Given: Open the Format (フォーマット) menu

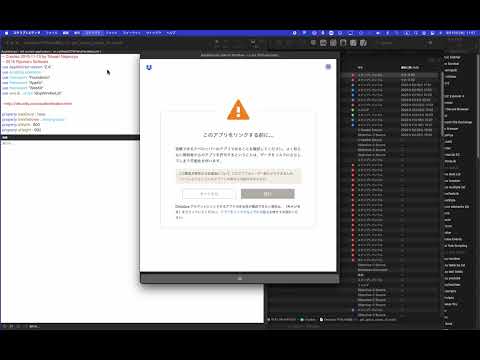Looking at the screenshot, I should (132, 33).
